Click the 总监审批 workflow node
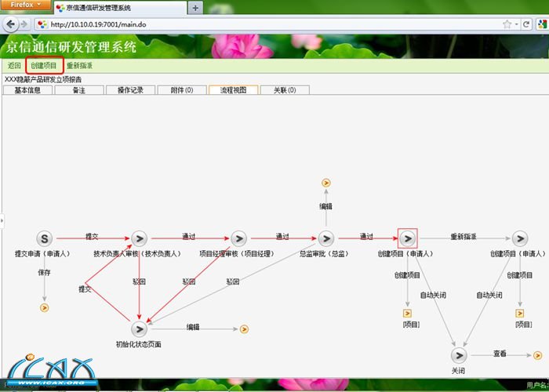 tap(326, 238)
